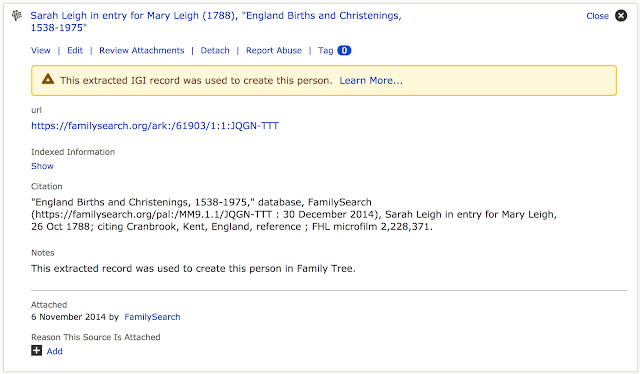
Task: Click the Tag option
Action: [326, 50]
